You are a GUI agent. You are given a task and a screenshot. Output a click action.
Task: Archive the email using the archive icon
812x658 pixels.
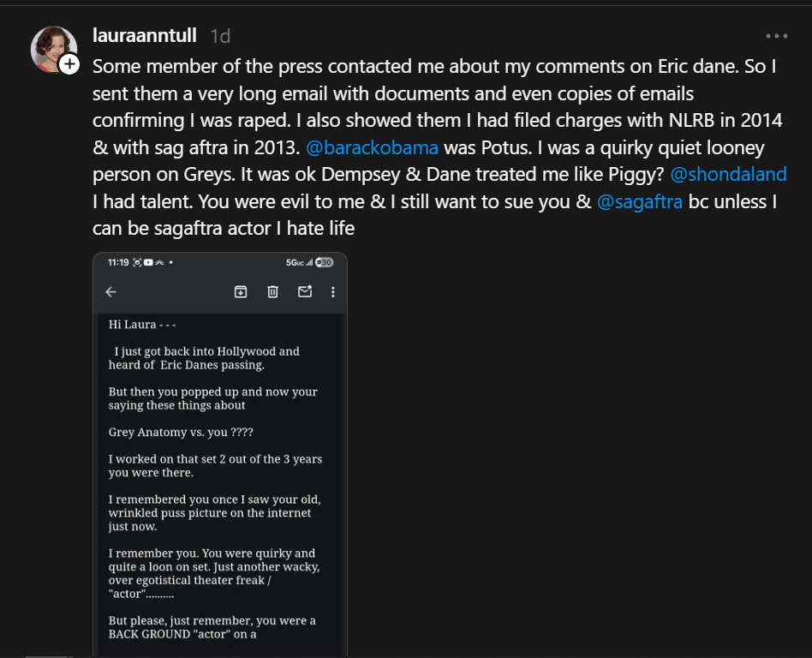click(241, 291)
